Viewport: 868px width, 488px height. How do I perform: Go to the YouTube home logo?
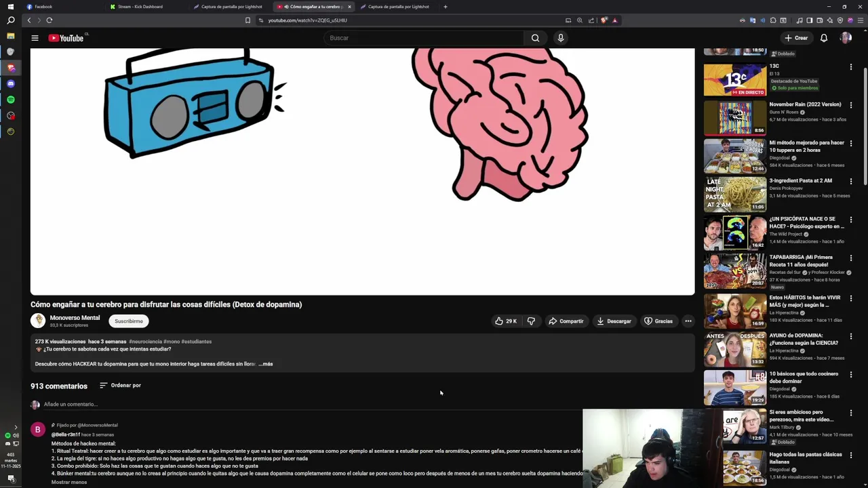[x=66, y=38]
